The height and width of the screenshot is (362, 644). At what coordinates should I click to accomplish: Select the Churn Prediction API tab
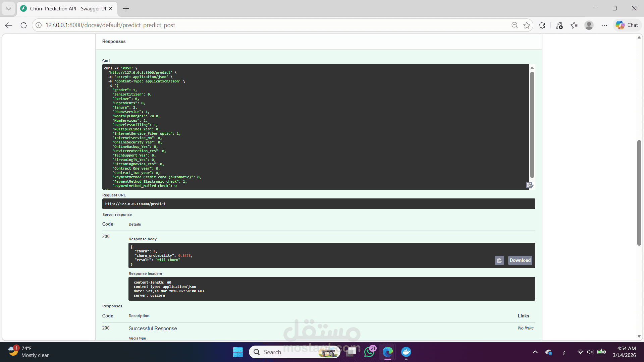(67, 9)
